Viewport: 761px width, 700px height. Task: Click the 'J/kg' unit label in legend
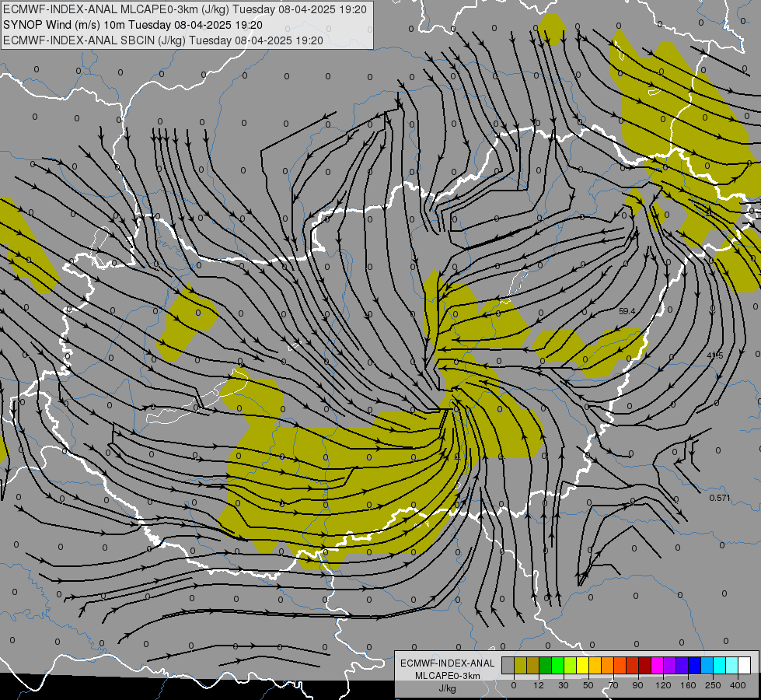pyautogui.click(x=447, y=688)
